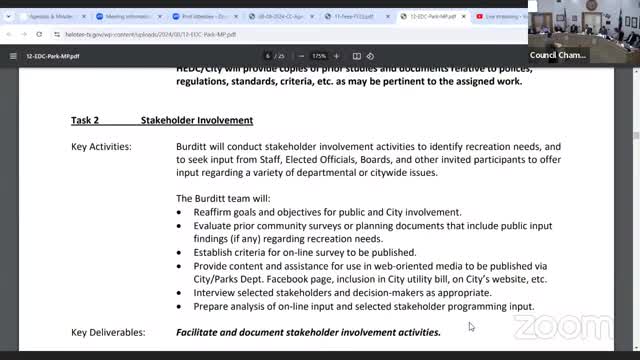Close the Agendas & Minutes tab
The width and height of the screenshot is (640, 360).
(x=84, y=16)
